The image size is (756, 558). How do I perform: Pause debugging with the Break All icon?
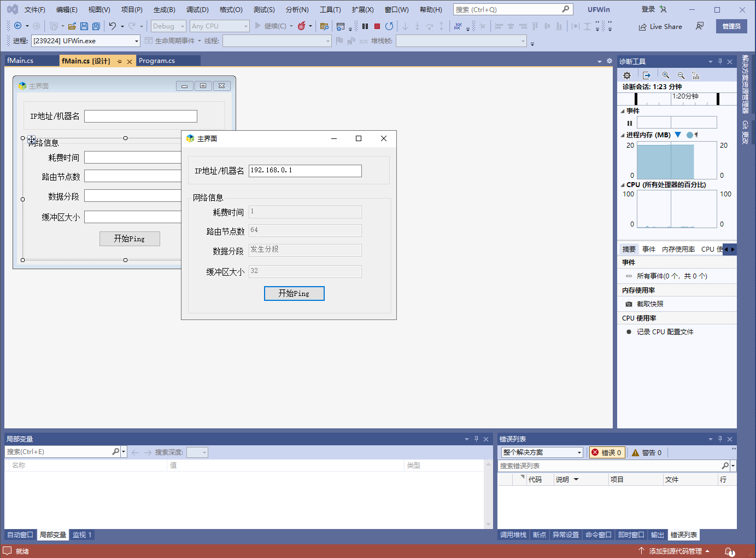(x=365, y=26)
